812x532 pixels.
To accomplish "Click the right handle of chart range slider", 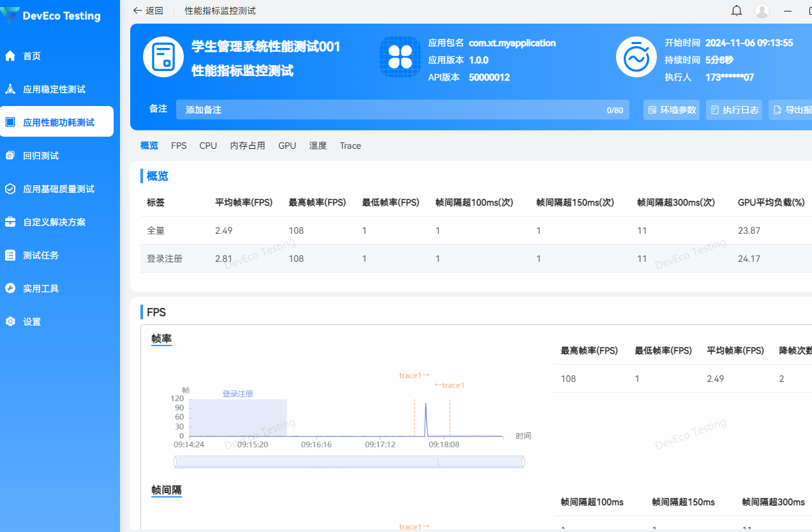I will pos(523,462).
